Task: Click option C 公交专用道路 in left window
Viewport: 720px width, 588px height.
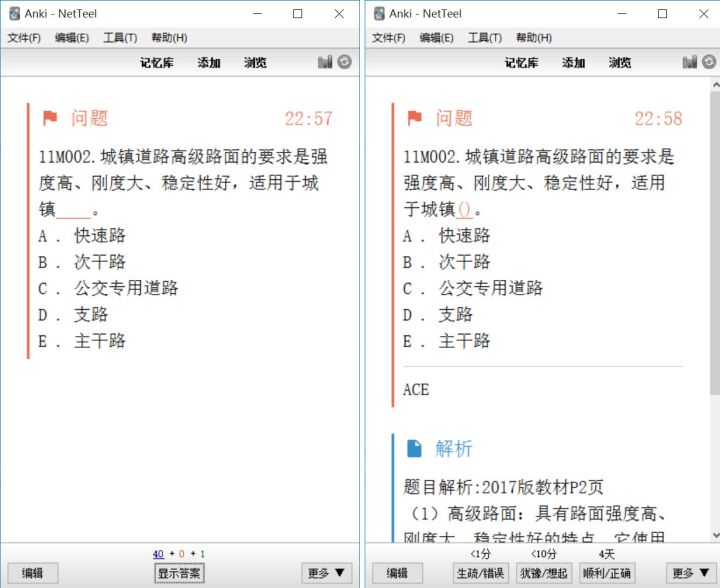Action: (108, 288)
